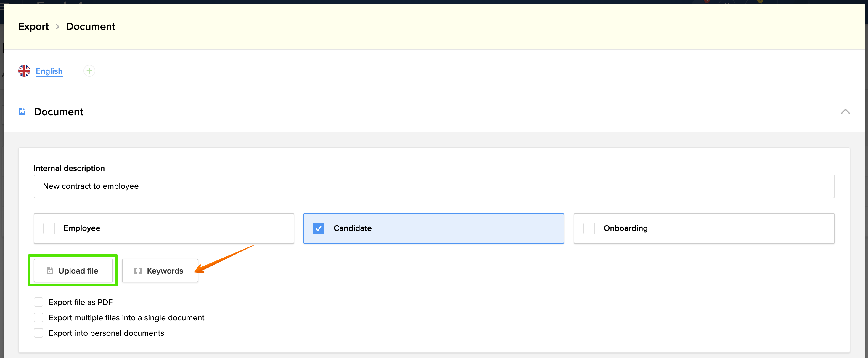Click the Export file as PDF label
This screenshot has height=358, width=868.
[x=81, y=302]
